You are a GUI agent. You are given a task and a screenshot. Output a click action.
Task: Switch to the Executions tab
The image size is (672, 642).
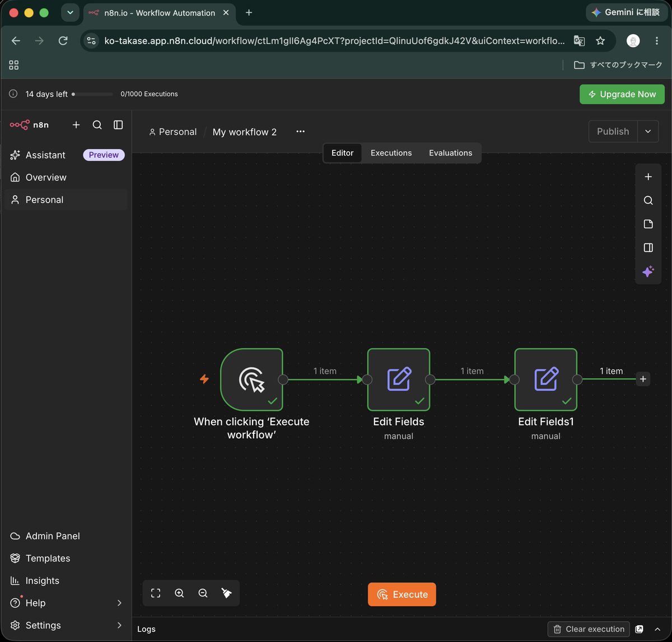pos(391,153)
